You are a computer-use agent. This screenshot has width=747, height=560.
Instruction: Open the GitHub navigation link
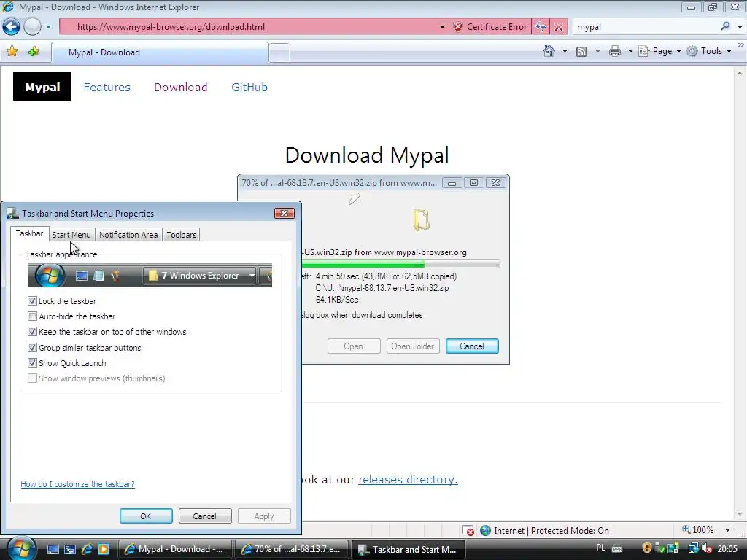(249, 87)
